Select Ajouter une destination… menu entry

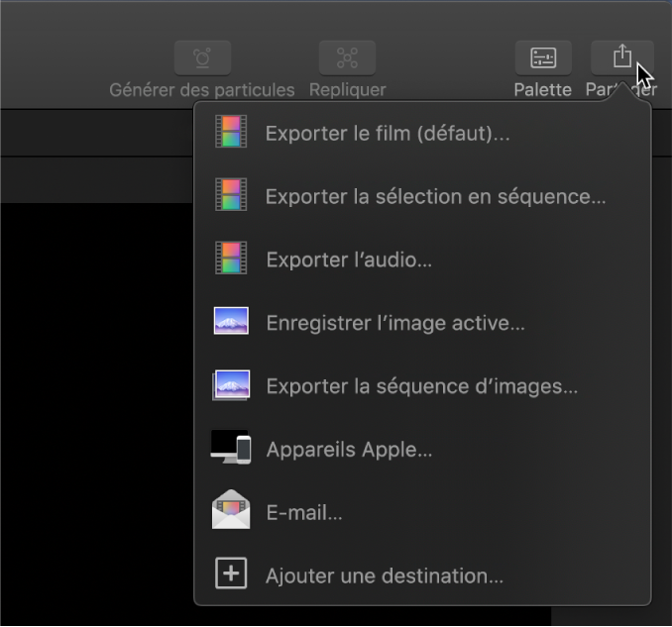[x=385, y=575]
